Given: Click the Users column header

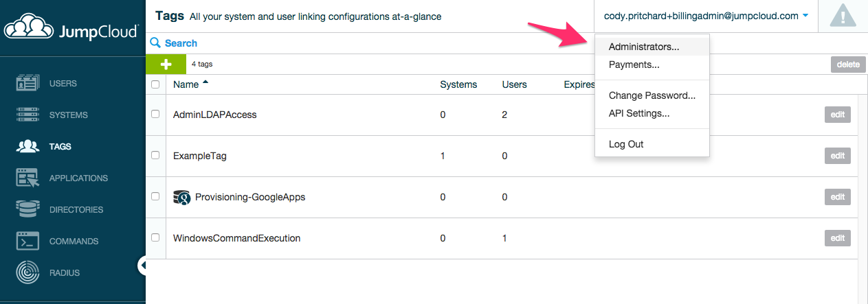Looking at the screenshot, I should tap(515, 84).
